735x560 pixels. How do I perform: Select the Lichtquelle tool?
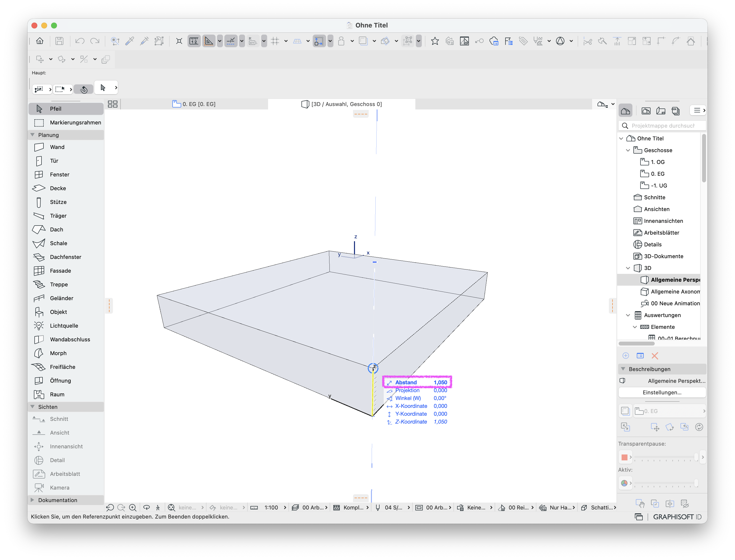pyautogui.click(x=66, y=326)
